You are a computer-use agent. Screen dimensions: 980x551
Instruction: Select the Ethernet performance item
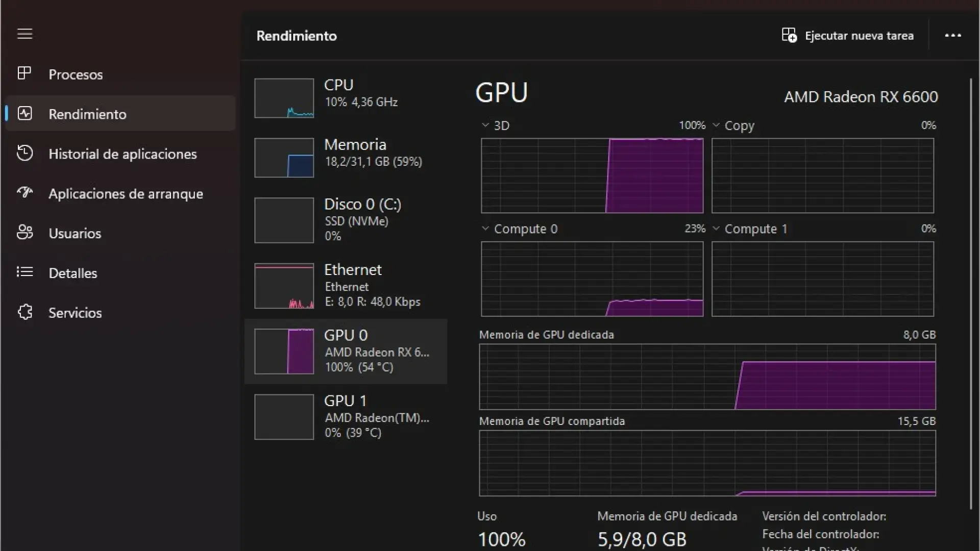click(347, 285)
